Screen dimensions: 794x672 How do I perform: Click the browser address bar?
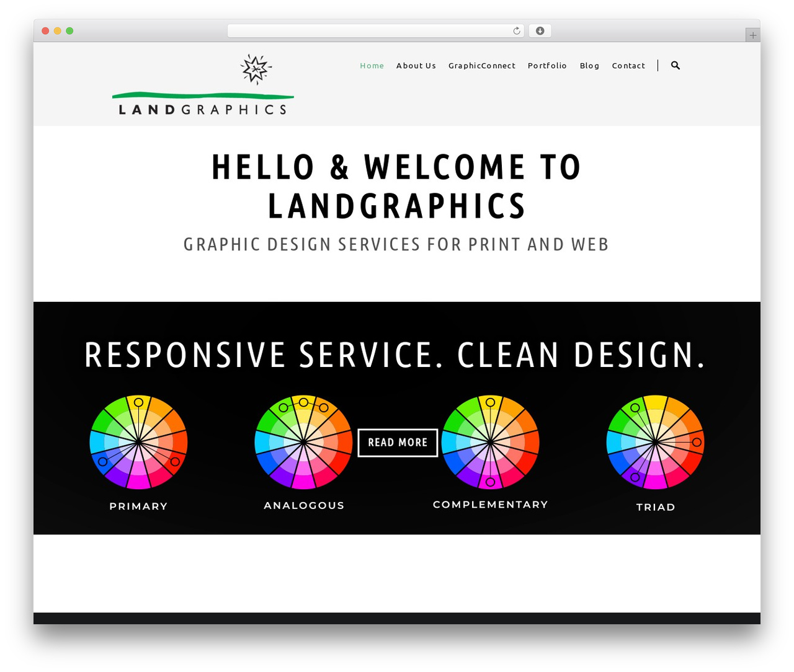click(375, 31)
